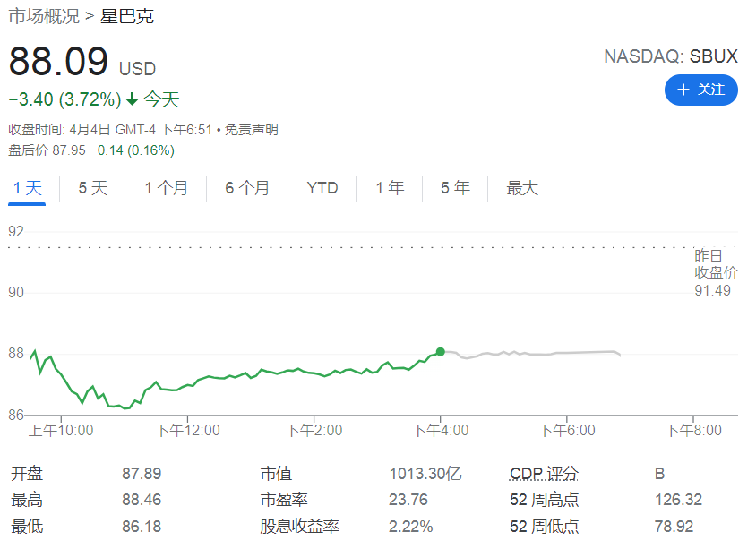Show the 1年 price chart

pyautogui.click(x=390, y=188)
